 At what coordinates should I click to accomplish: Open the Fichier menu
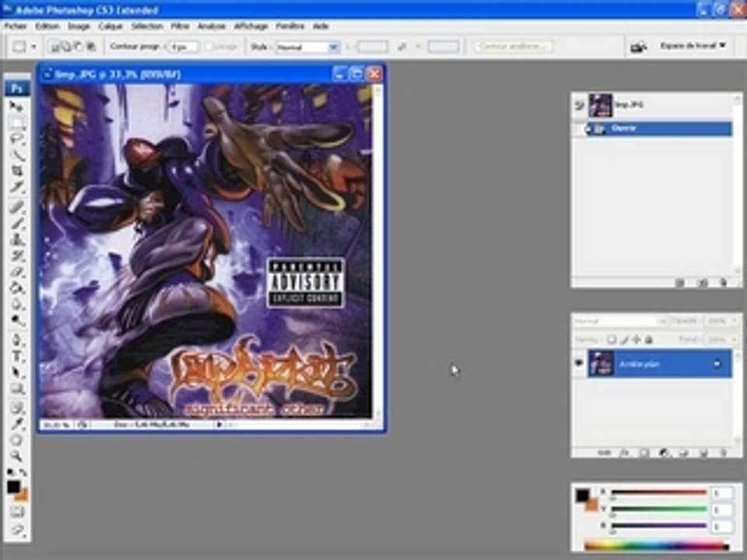click(16, 26)
